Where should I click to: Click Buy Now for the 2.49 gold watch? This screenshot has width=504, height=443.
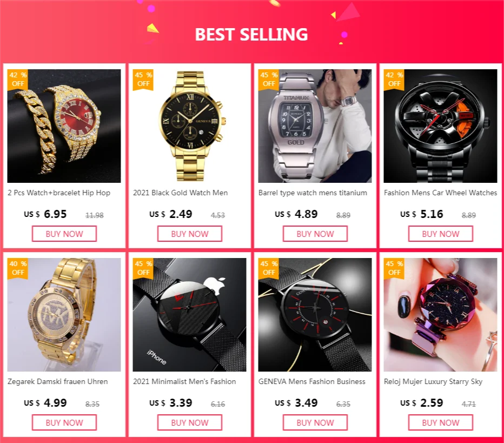click(190, 234)
